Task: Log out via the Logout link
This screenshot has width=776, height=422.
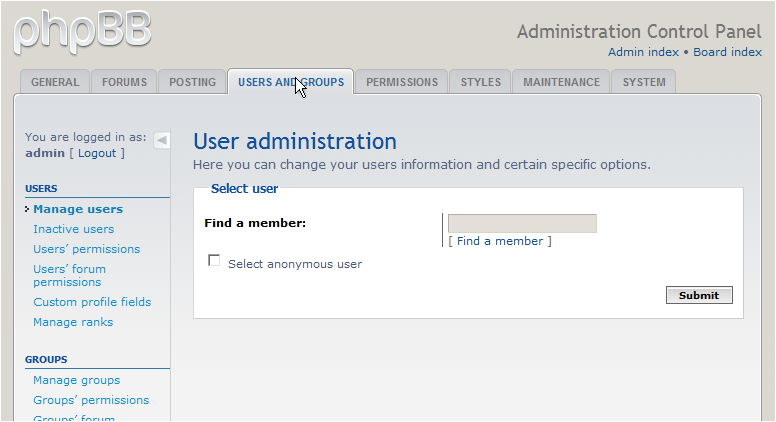Action: 97,153
